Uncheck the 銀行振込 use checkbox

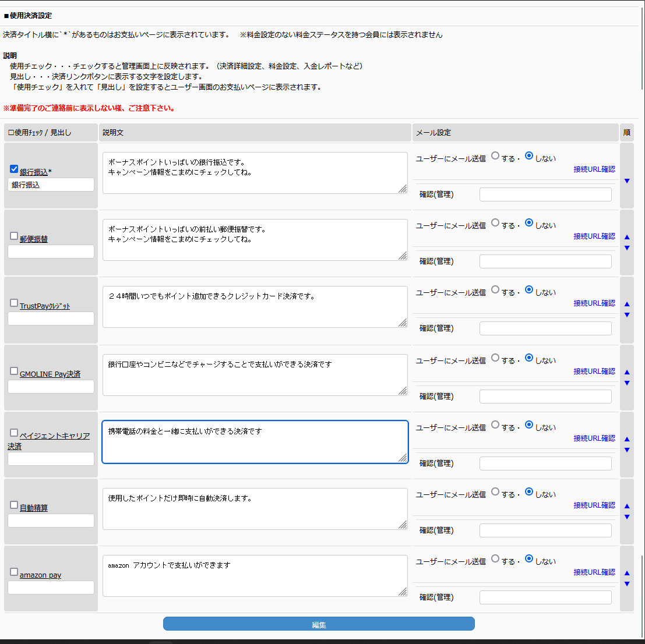click(14, 169)
